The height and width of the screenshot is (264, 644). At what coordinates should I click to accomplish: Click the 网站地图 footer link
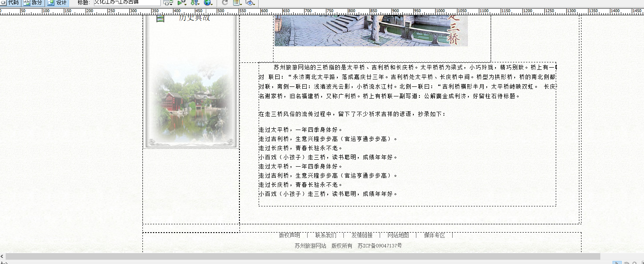tap(398, 235)
